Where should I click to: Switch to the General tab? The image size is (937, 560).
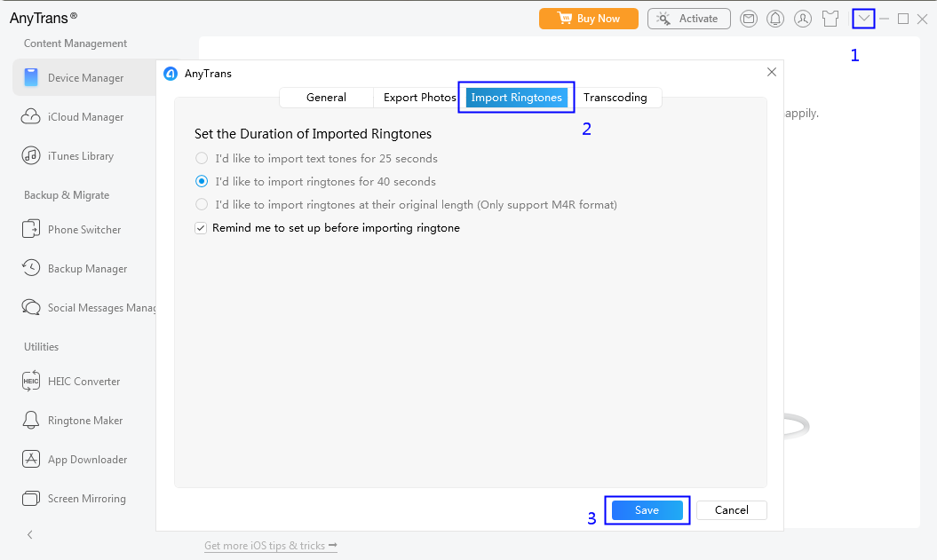pyautogui.click(x=326, y=98)
